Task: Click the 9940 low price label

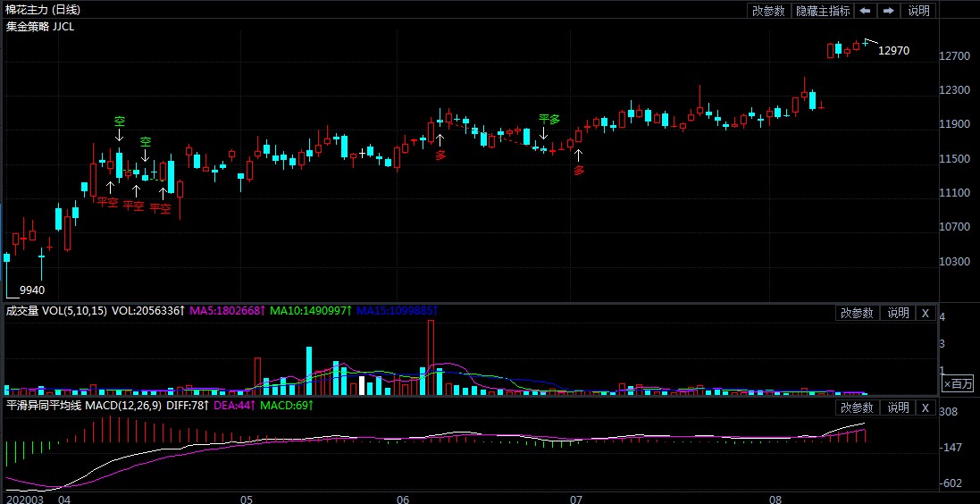Action: click(32, 290)
